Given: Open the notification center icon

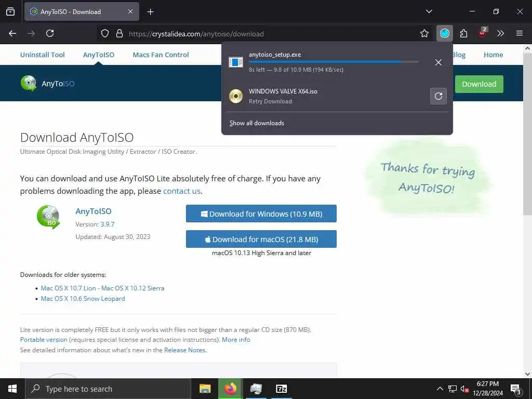Looking at the screenshot, I should [515, 389].
